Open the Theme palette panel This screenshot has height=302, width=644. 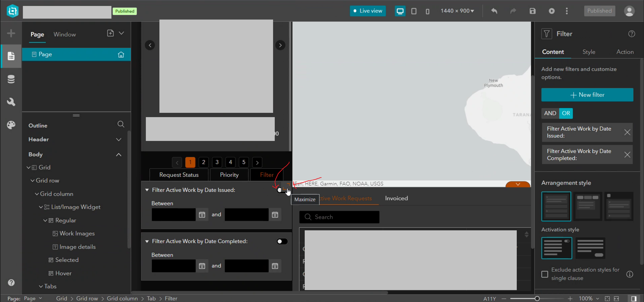(x=11, y=125)
